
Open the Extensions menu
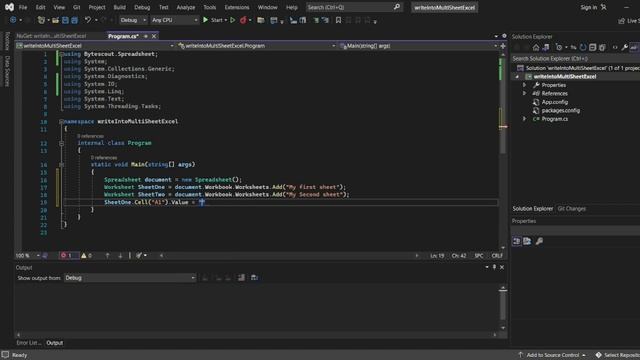[237, 7]
